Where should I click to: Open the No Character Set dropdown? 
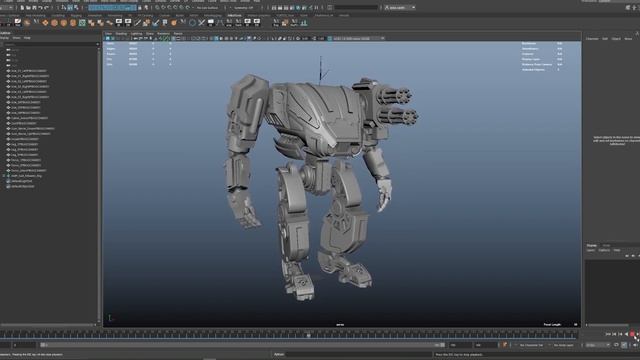tap(531, 345)
